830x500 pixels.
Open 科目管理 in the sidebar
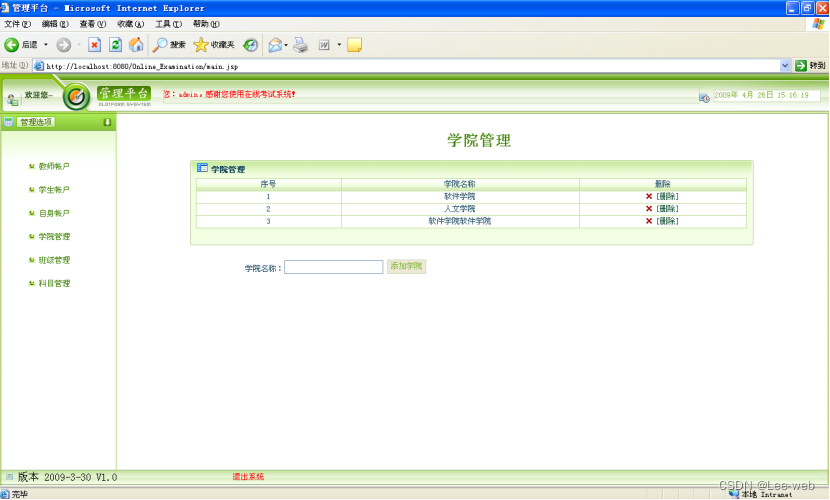pos(54,283)
